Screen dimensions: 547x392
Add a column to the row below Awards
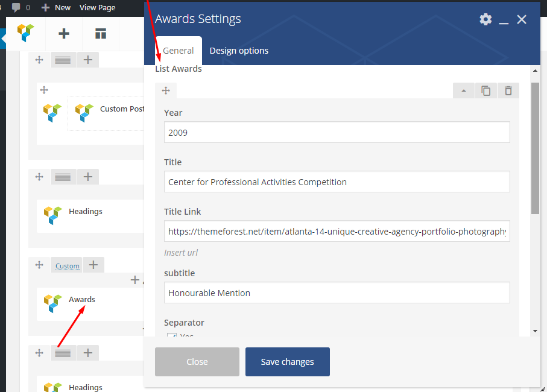click(88, 353)
